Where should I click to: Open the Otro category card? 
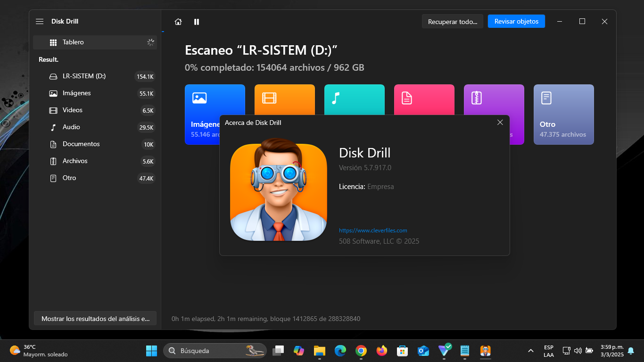(564, 115)
